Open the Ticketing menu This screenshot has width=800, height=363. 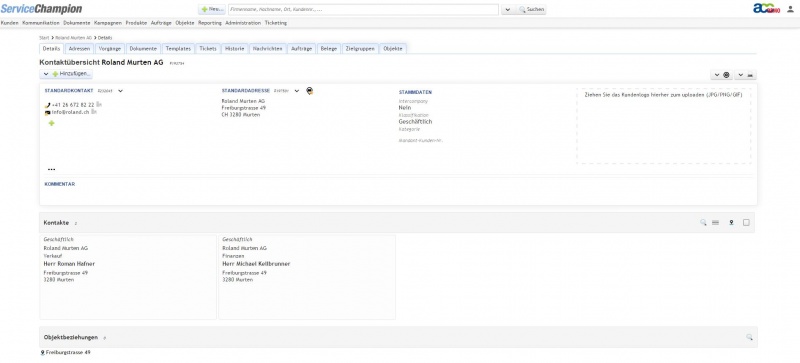276,23
